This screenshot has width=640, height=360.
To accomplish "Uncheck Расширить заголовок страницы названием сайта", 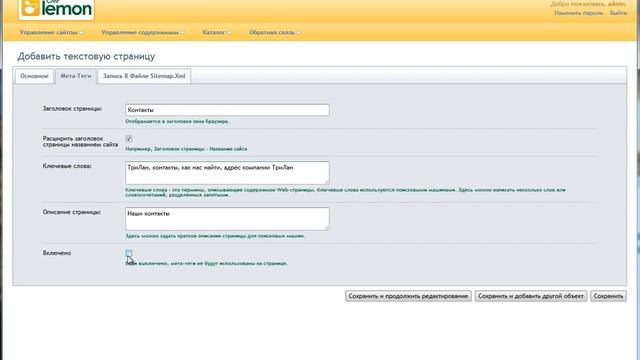I will [129, 139].
